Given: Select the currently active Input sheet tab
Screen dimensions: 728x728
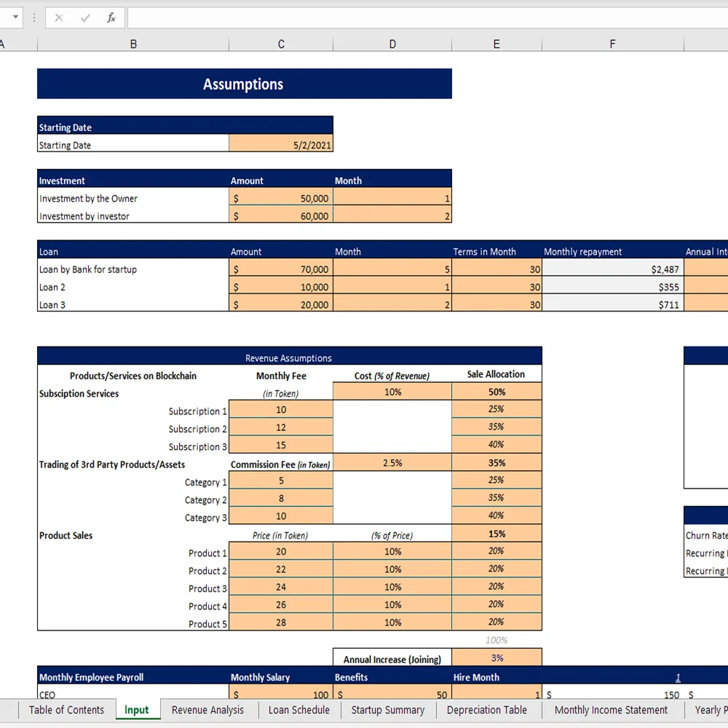Looking at the screenshot, I should pos(138,710).
